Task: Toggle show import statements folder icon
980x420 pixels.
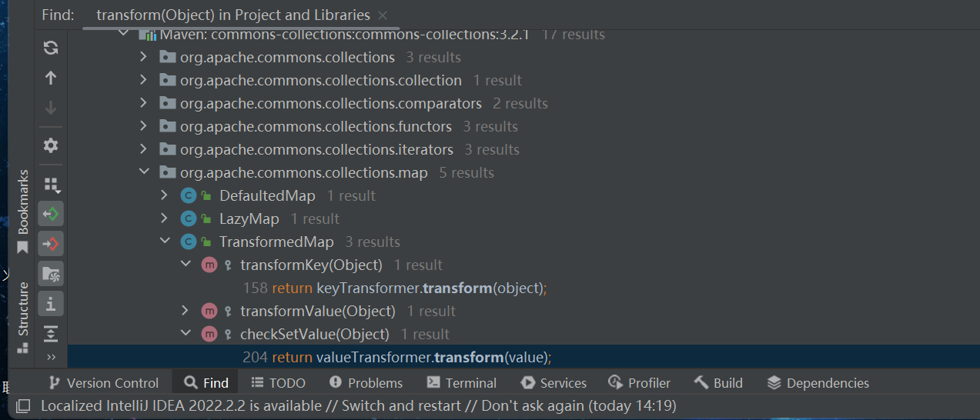Action: (x=51, y=274)
